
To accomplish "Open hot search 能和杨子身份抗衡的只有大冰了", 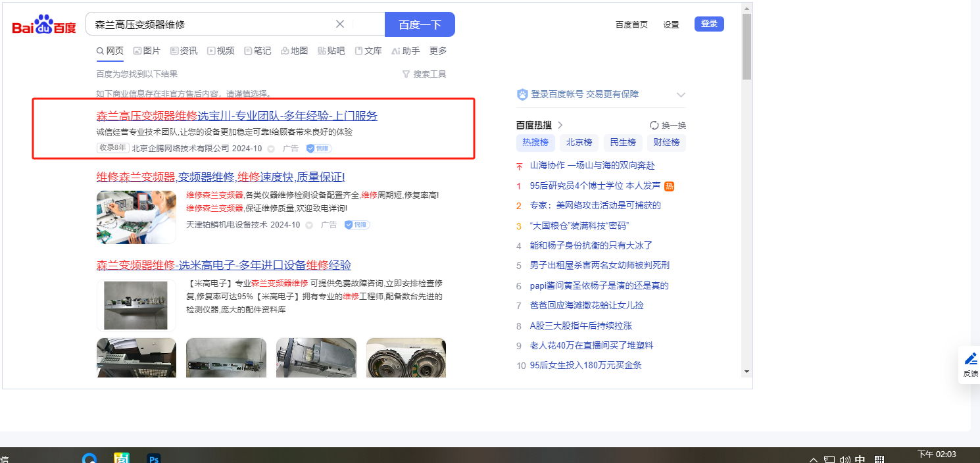I will tap(591, 245).
